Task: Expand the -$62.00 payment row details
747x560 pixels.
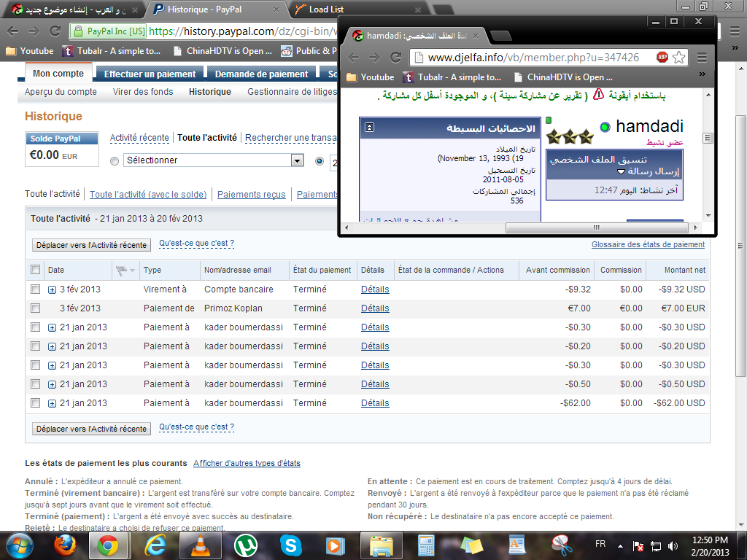Action: coord(52,403)
